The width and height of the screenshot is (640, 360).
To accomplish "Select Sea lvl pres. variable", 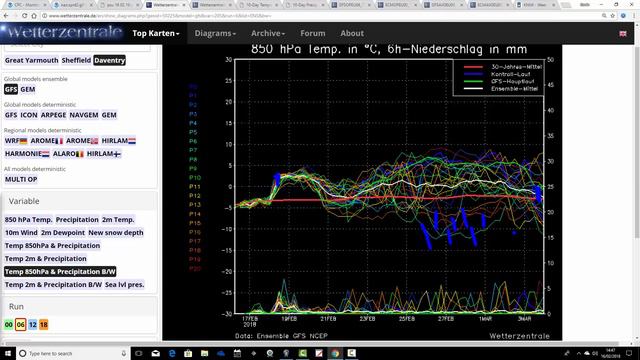I will [124, 285].
